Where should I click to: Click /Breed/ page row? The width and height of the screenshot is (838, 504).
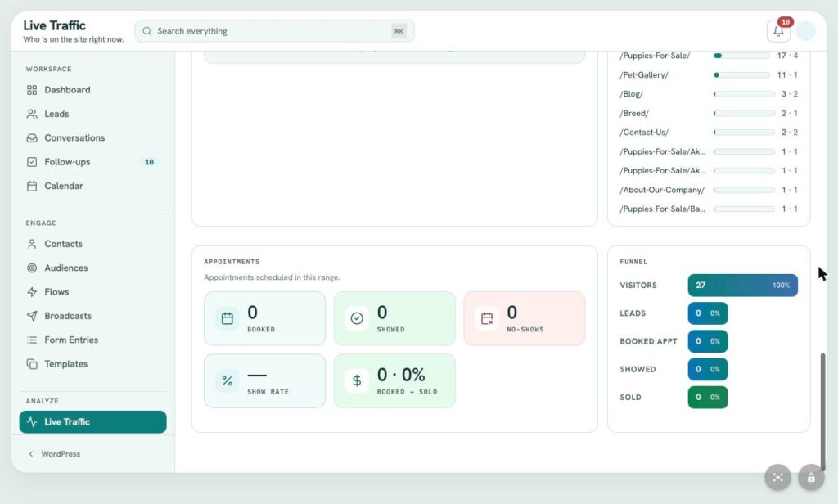[709, 113]
